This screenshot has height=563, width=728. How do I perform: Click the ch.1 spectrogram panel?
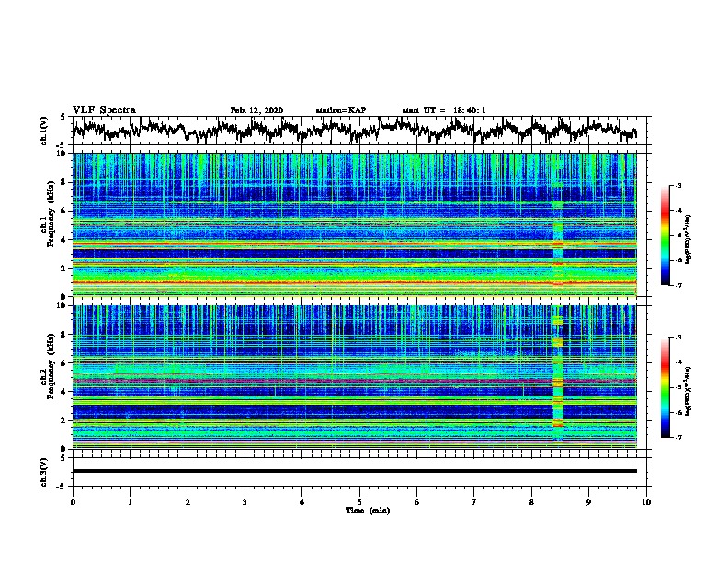click(354, 224)
